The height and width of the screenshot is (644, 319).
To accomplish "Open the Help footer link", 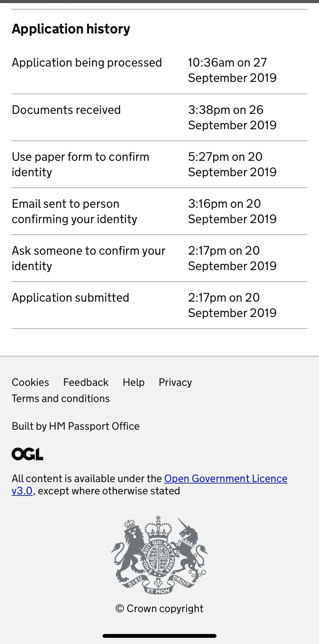I will pyautogui.click(x=134, y=382).
